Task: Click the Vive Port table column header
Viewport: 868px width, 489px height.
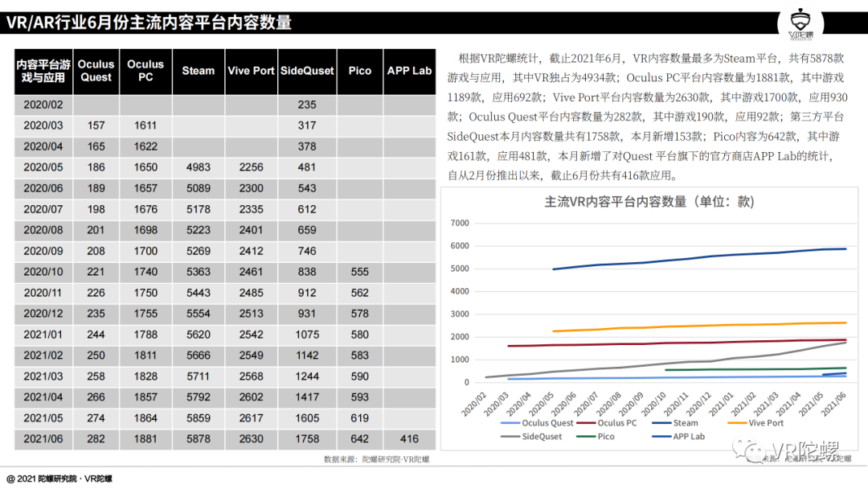Action: coord(251,71)
